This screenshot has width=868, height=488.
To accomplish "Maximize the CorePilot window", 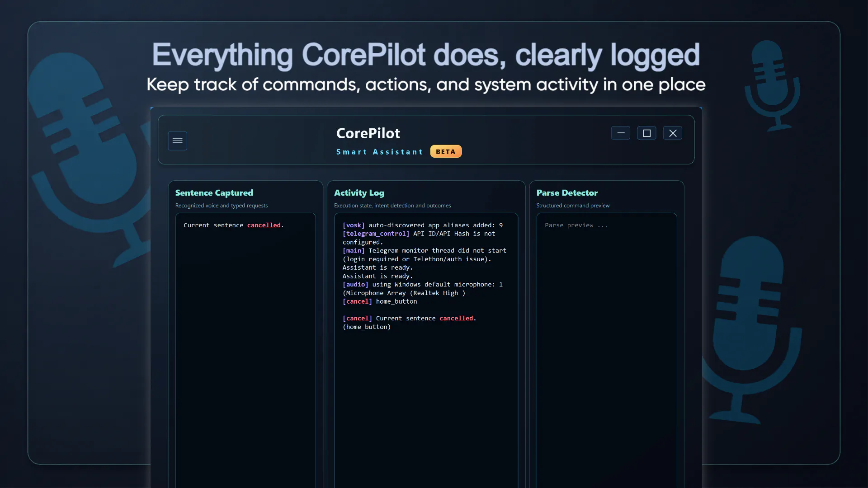I will (x=646, y=133).
